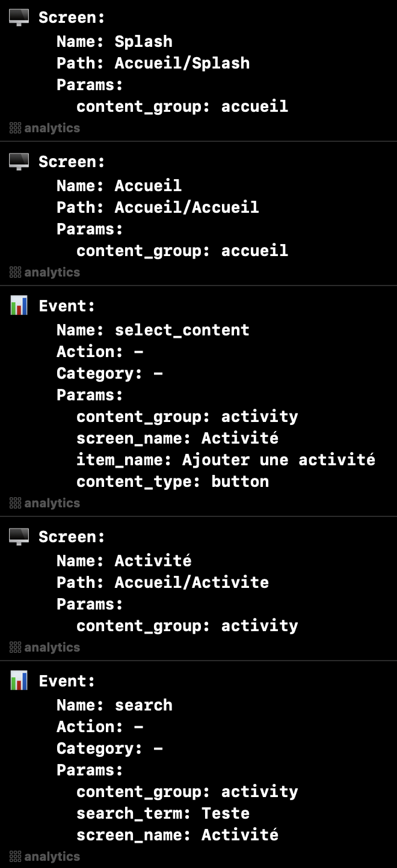Click the monitor icon beside the Splash screen entry
This screenshot has width=397, height=868.
[19, 17]
